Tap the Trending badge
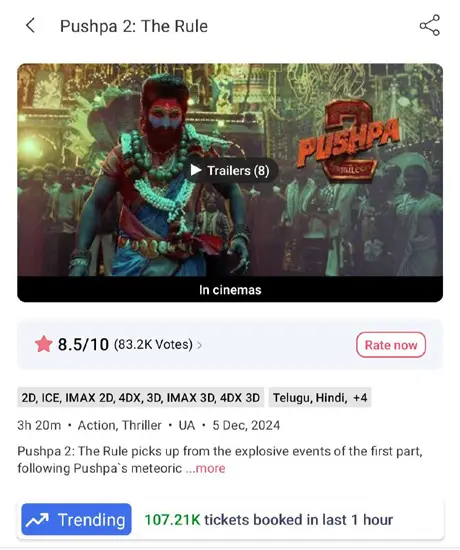The image size is (460, 550). click(76, 519)
